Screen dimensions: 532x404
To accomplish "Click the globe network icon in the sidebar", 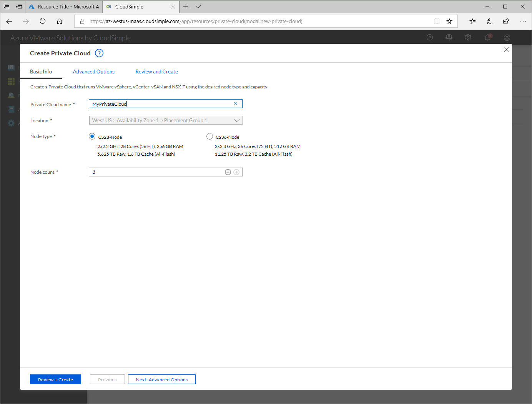I will (11, 95).
